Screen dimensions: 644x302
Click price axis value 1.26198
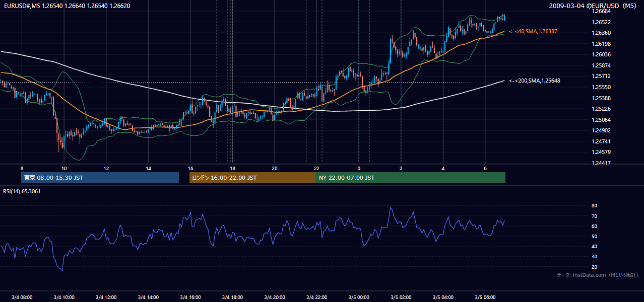point(601,44)
